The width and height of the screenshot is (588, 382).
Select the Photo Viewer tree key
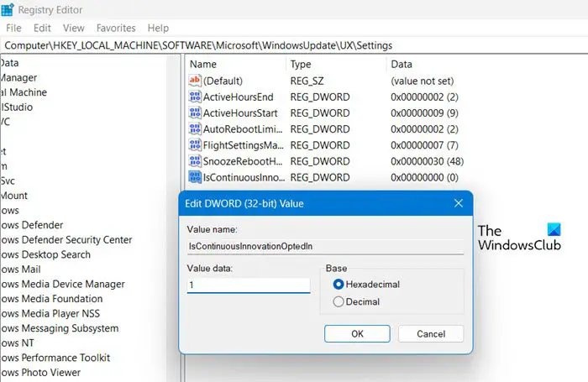pyautogui.click(x=40, y=373)
